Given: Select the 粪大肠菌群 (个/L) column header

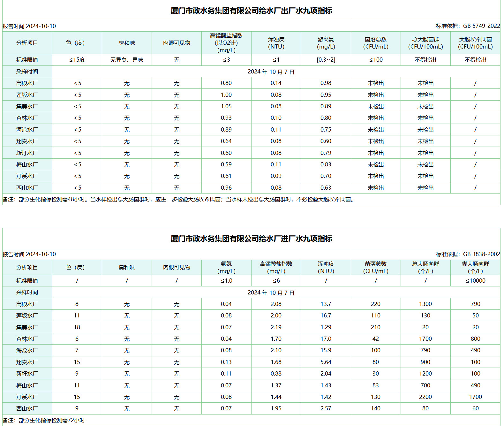Looking at the screenshot, I should click(x=475, y=267).
